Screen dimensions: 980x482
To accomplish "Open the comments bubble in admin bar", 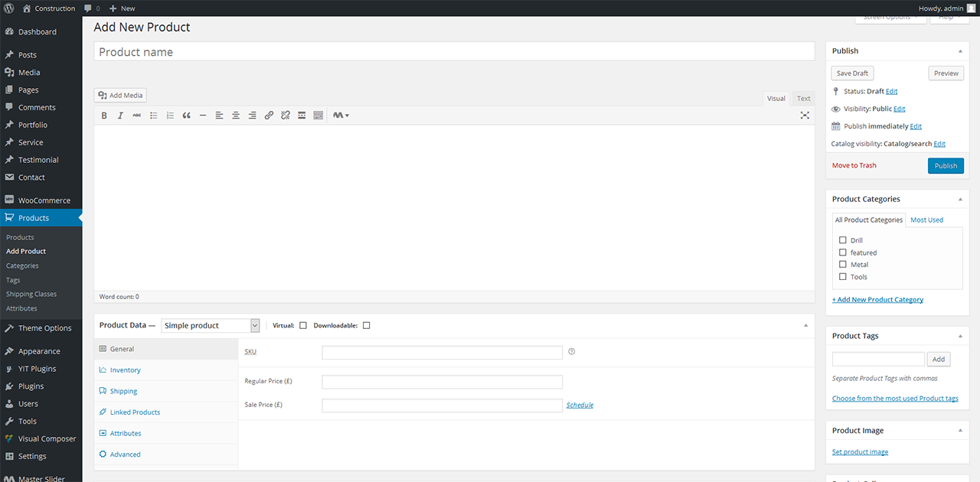I will coord(91,8).
